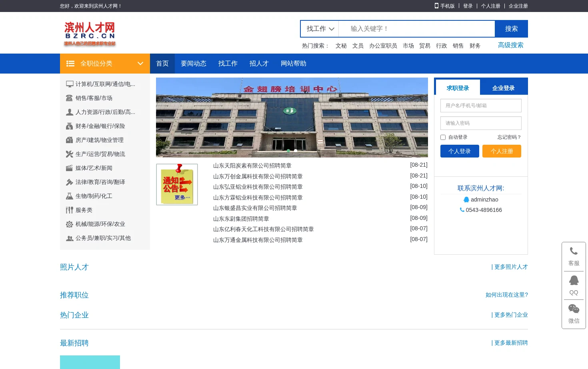Image resolution: width=588 pixels, height=369 pixels.
Task: Click the law/education gavel icon
Action: pyautogui.click(x=70, y=182)
